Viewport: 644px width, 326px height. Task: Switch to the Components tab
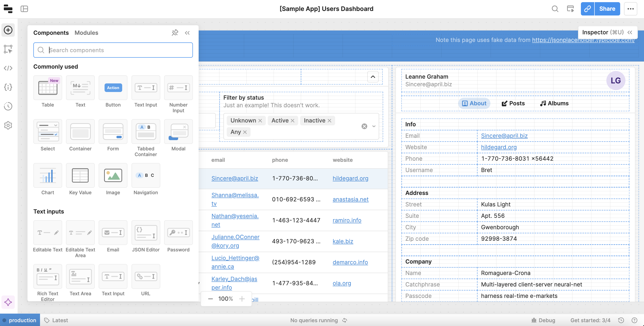point(51,33)
